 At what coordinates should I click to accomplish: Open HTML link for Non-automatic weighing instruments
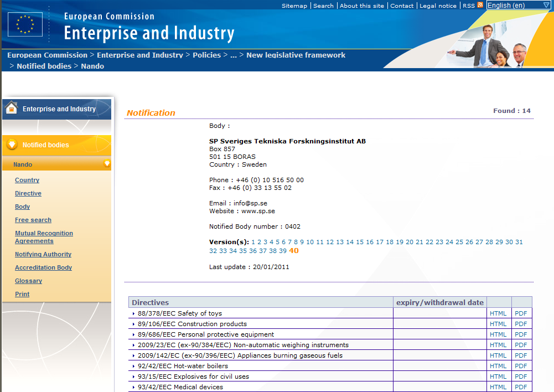pyautogui.click(x=498, y=345)
